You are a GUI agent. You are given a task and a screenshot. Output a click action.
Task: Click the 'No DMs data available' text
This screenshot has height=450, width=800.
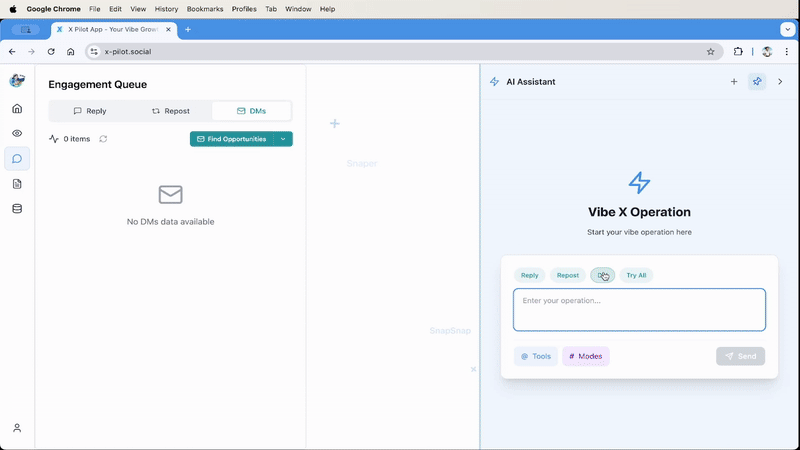click(x=170, y=222)
